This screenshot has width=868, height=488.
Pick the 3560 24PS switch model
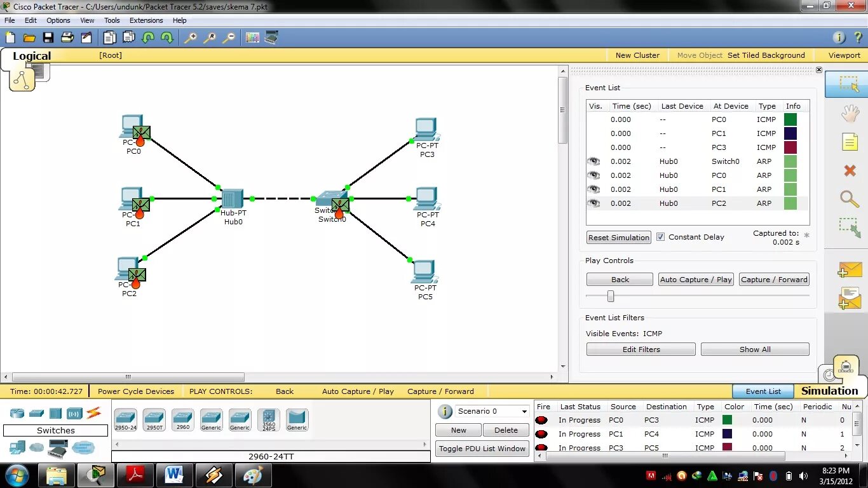(269, 420)
